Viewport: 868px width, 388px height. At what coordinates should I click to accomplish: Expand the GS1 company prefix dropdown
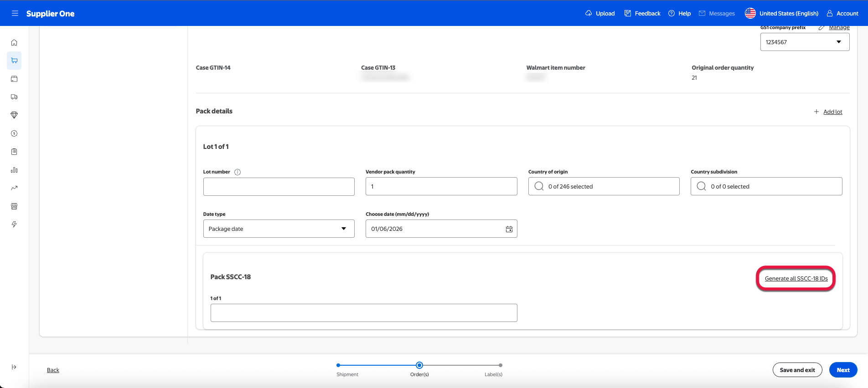(804, 42)
